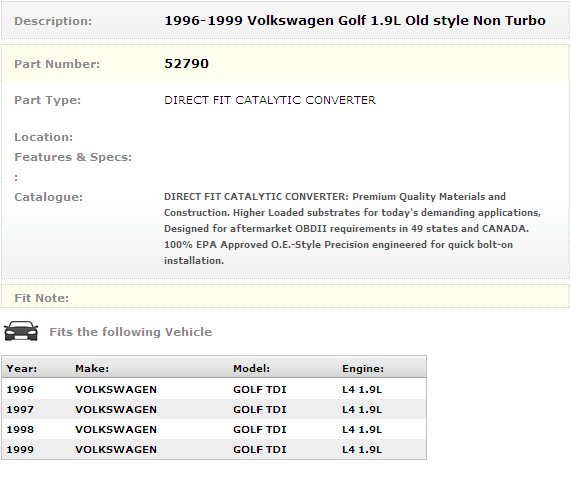Click the Fits the following Vehicle heading
This screenshot has height=486, width=570.
click(x=131, y=332)
